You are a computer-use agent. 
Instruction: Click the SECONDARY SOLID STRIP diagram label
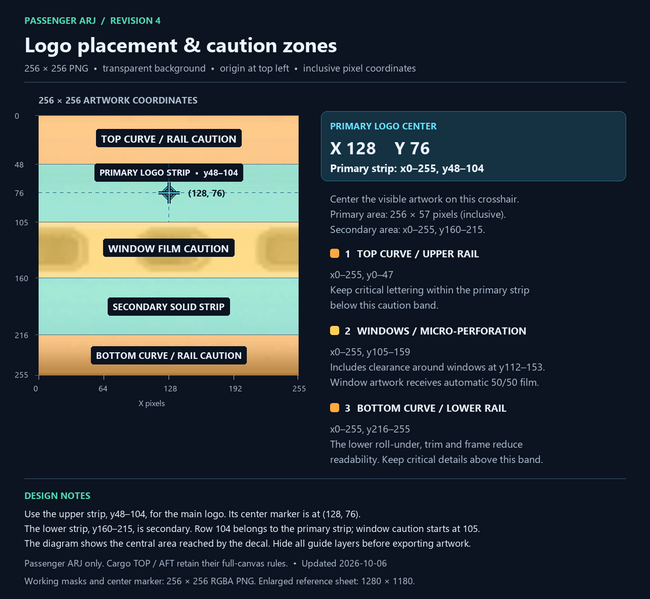click(x=169, y=307)
